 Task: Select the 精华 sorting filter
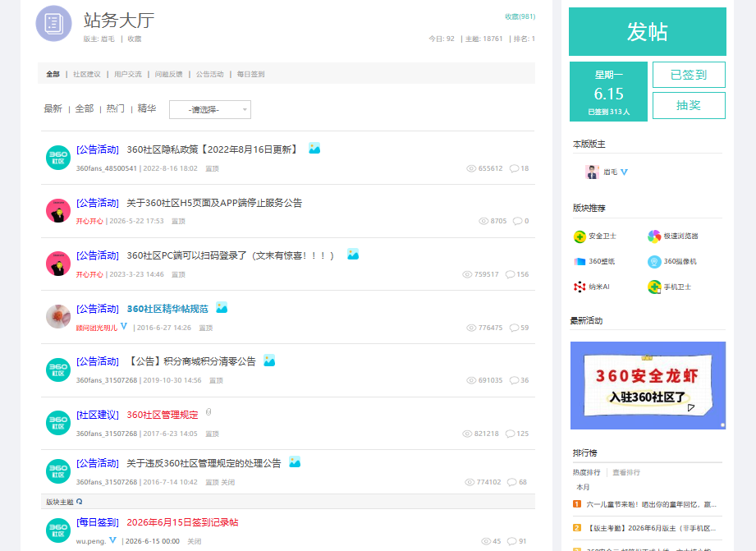coord(147,108)
